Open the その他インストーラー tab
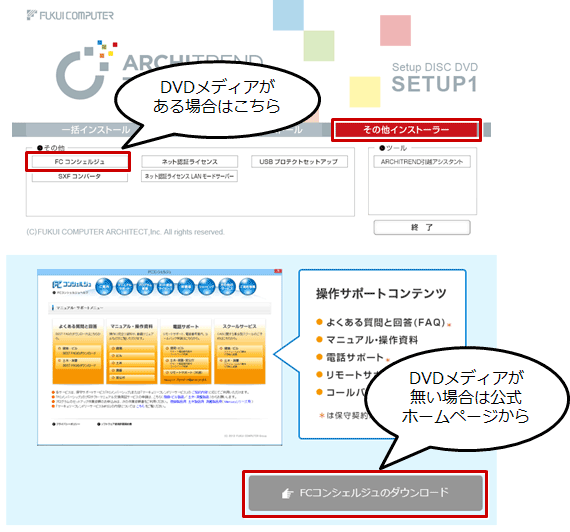This screenshot has height=532, width=570. pos(406,130)
